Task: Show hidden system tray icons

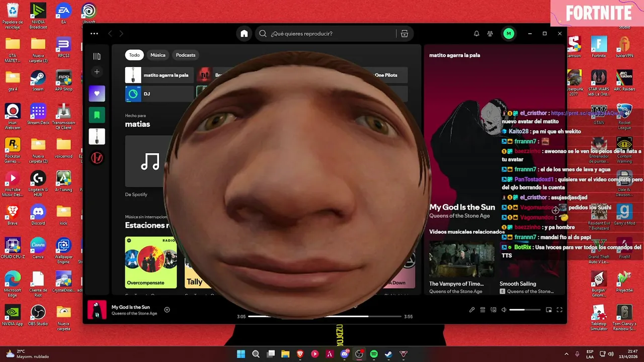Action: pyautogui.click(x=566, y=354)
